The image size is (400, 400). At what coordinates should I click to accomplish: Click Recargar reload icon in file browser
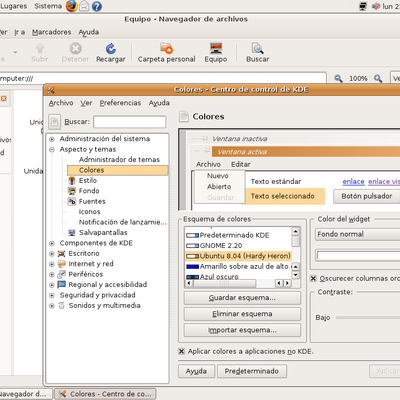[x=111, y=49]
